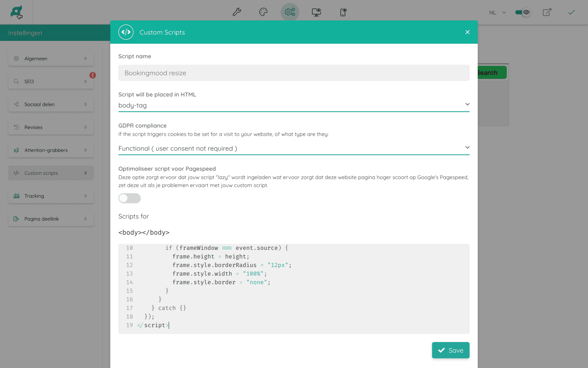This screenshot has width=588, height=368.
Task: Open the NL language dropdown
Action: tap(496, 12)
